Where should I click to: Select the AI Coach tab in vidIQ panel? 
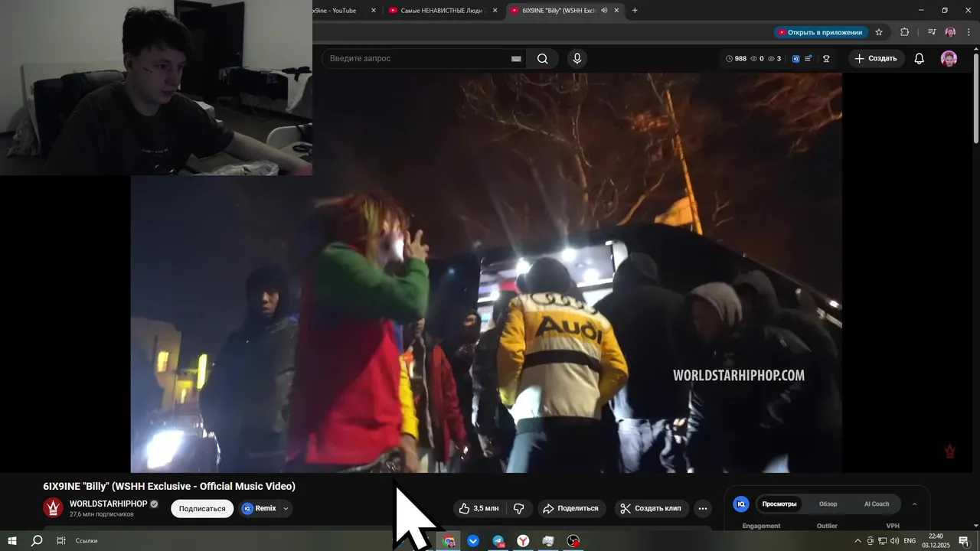click(x=877, y=504)
